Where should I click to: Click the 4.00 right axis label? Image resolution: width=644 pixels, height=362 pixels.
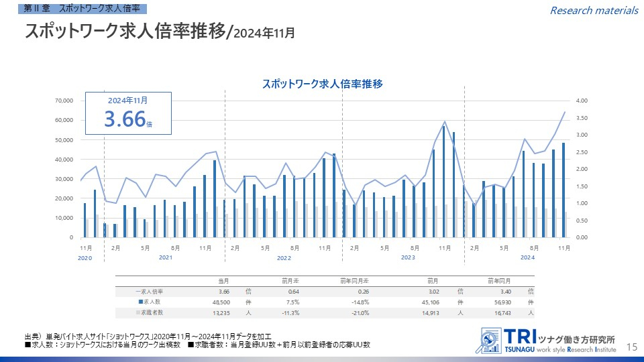[581, 101]
